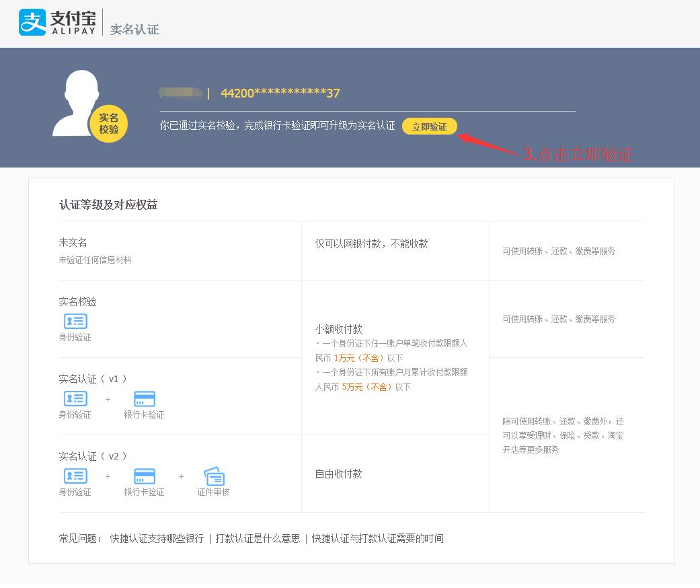Screen dimensions: 700x588
Task: Click 身份验证 label under 实名校验
Action: (x=75, y=337)
